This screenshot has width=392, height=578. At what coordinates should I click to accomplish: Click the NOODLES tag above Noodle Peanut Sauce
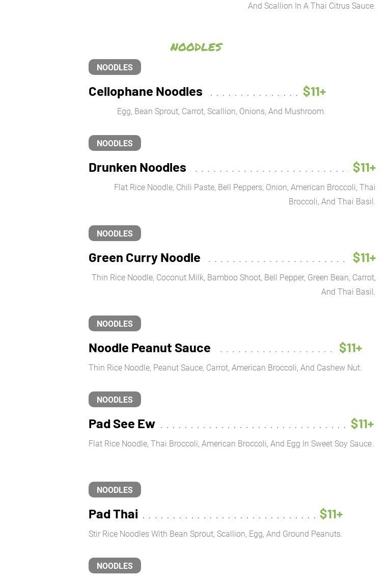tap(115, 324)
